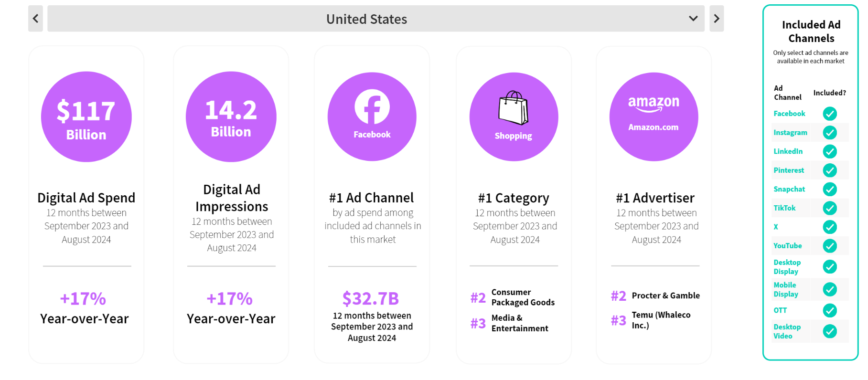Select the LinkedIn ad channel label
Viewport: 868px width, 380px height.
(788, 151)
